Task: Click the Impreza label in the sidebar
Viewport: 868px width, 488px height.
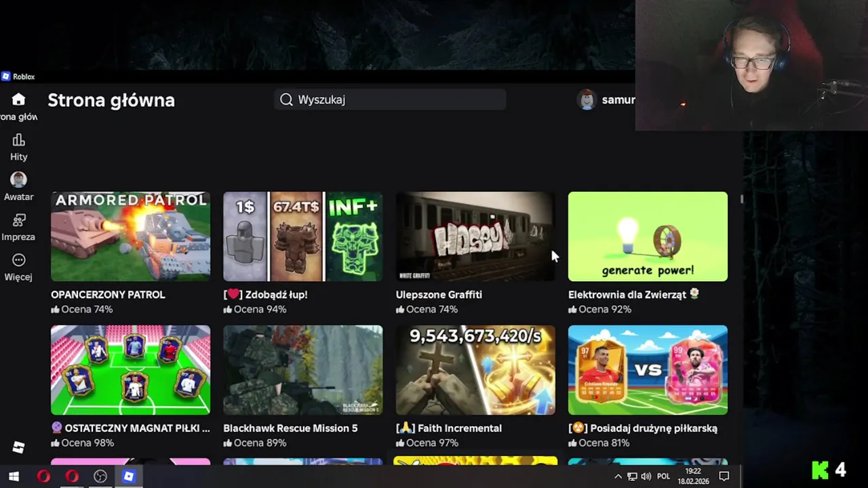Action: click(x=18, y=237)
